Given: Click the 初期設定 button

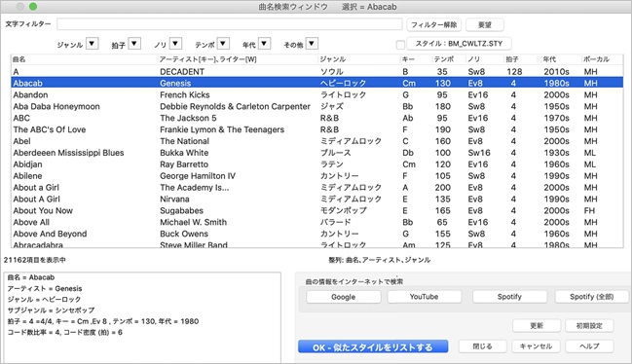Looking at the screenshot, I should (x=589, y=326).
